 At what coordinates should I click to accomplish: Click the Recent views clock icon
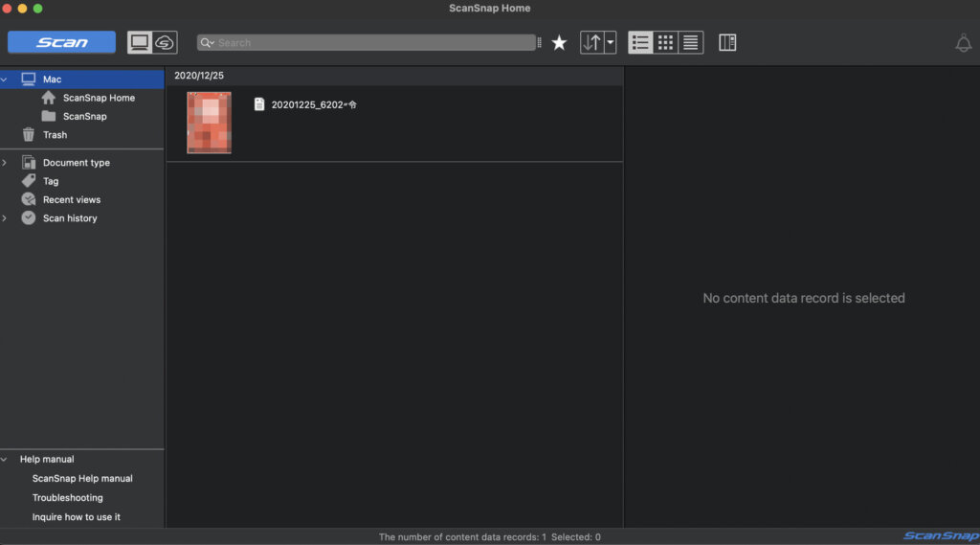[x=28, y=199]
